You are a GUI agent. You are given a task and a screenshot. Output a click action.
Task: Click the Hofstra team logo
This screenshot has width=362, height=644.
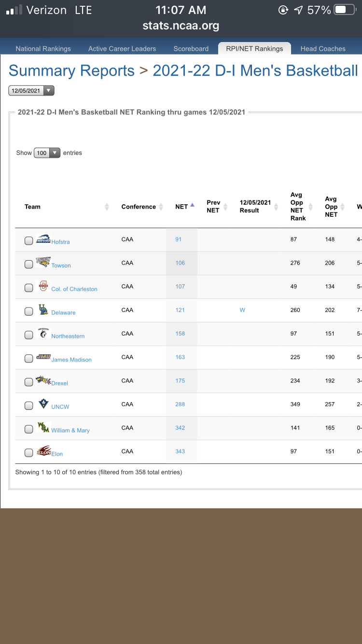click(x=43, y=238)
